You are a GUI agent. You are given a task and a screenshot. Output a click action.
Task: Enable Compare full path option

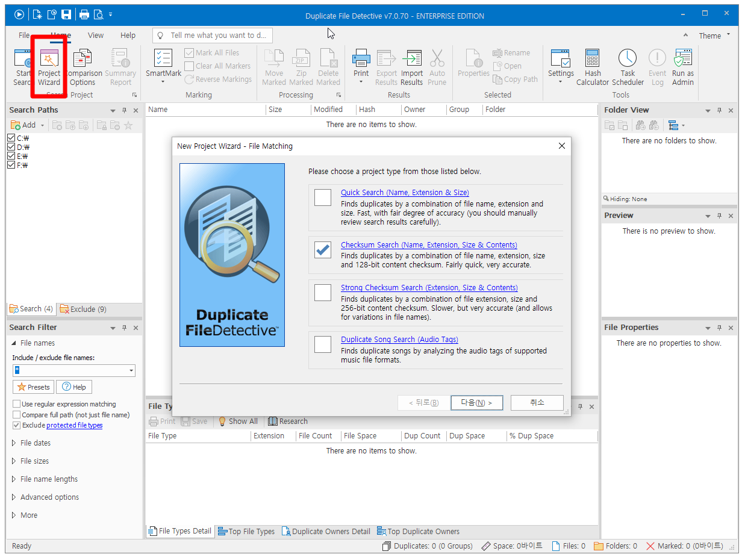pos(16,415)
